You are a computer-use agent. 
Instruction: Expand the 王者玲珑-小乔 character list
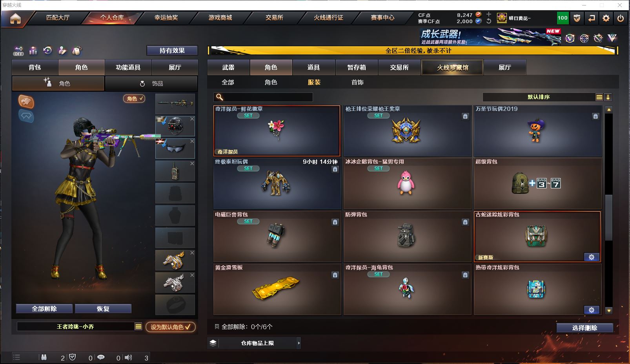(138, 326)
